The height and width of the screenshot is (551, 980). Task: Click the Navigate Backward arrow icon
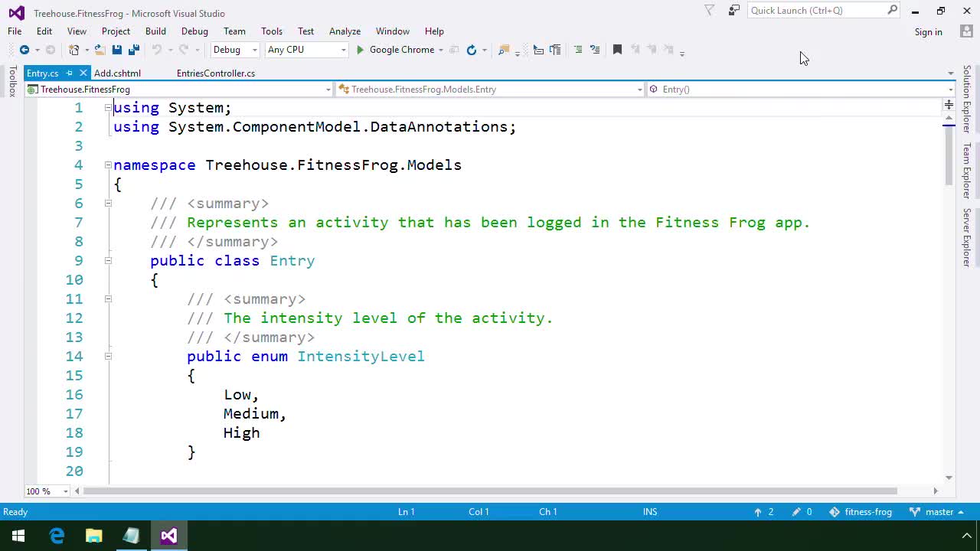(x=24, y=50)
